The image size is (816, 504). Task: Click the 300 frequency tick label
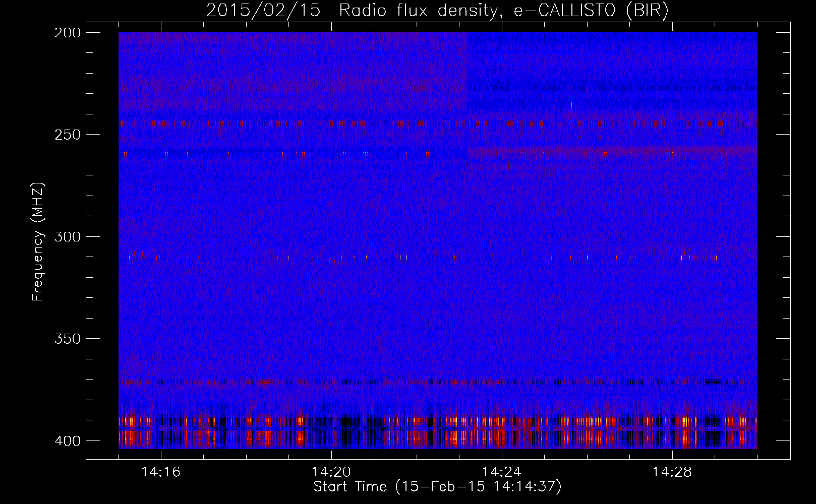click(x=67, y=237)
